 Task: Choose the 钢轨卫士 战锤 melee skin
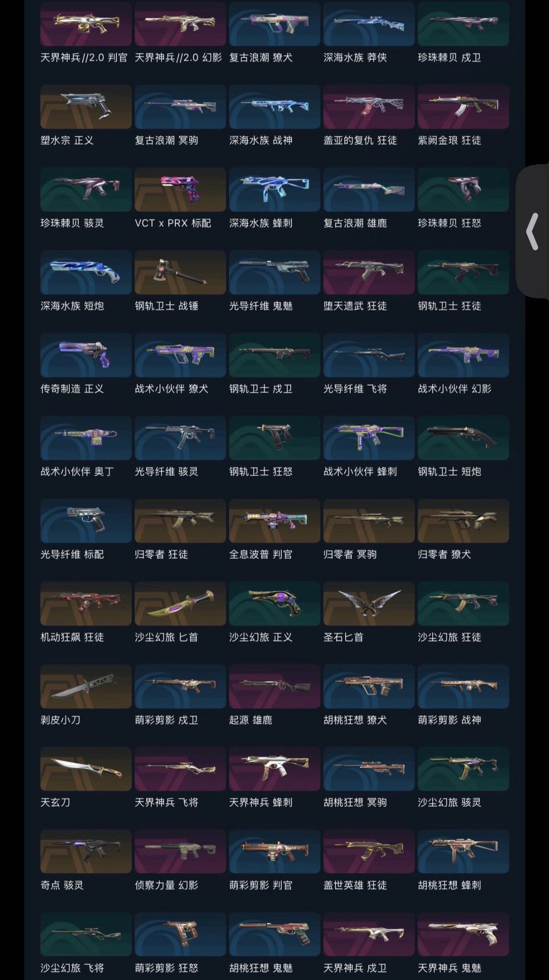tap(180, 272)
